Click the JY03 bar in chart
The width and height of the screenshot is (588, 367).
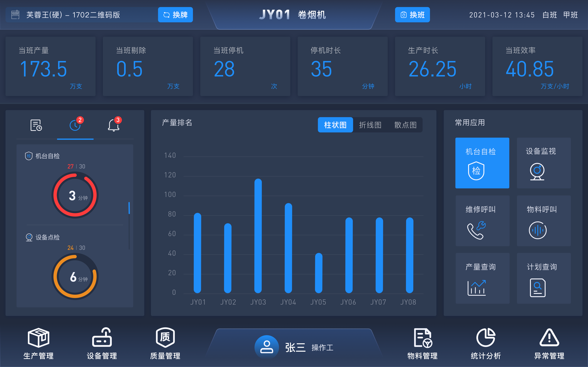(258, 235)
